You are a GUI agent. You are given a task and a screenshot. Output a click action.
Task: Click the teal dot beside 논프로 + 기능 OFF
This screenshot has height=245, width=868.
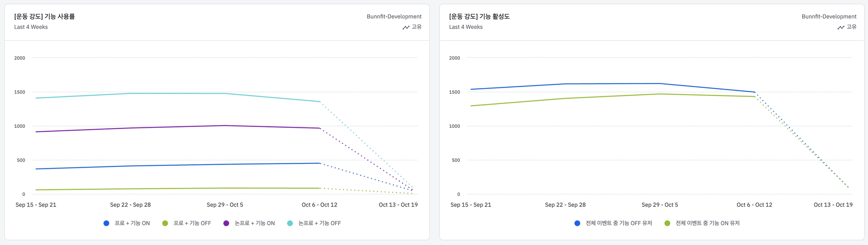tap(290, 223)
